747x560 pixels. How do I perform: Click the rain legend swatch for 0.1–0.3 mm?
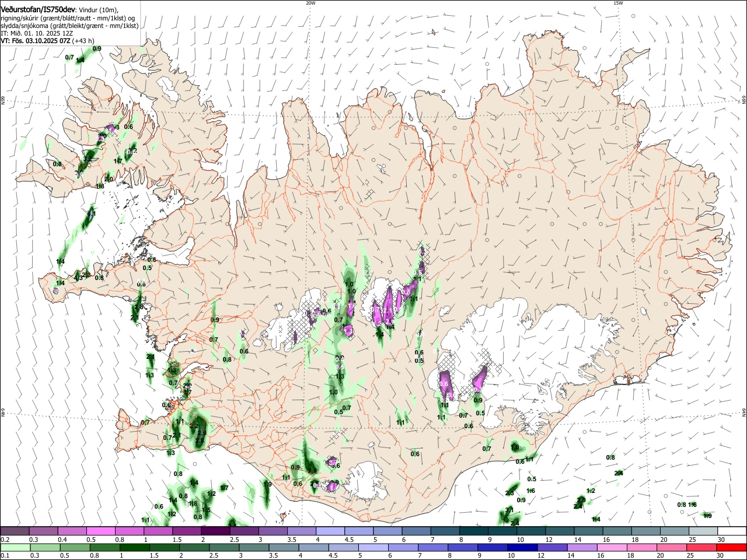[15, 547]
